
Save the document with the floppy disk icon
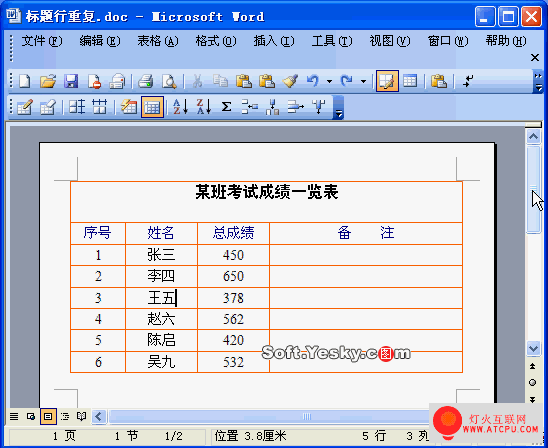(x=71, y=81)
